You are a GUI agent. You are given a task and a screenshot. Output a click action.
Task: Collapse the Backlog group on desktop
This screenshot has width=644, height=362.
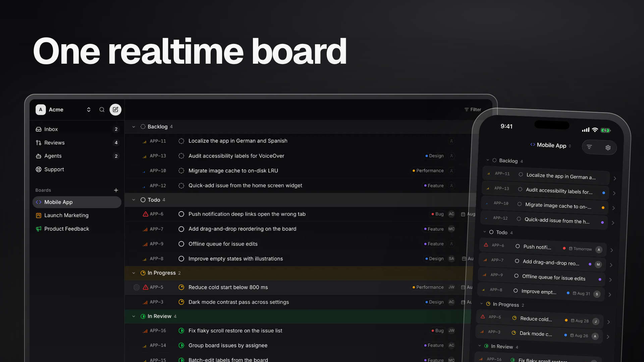(x=133, y=127)
